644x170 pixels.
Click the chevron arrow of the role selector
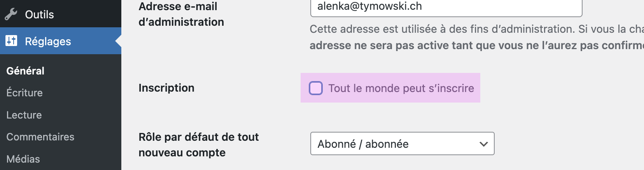coord(484,144)
